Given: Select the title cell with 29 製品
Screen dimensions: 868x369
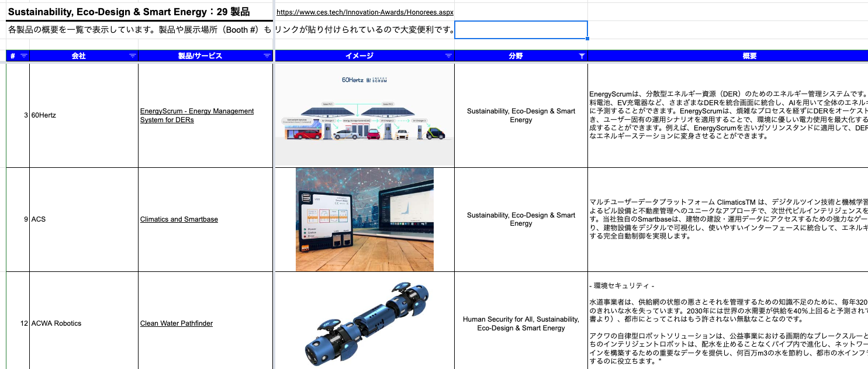Looking at the screenshot, I should (x=139, y=12).
